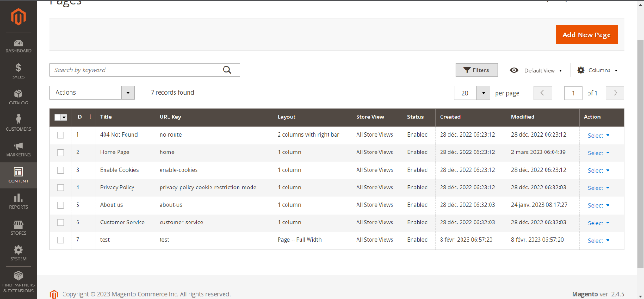
Task: Click the Filters button
Action: 476,70
